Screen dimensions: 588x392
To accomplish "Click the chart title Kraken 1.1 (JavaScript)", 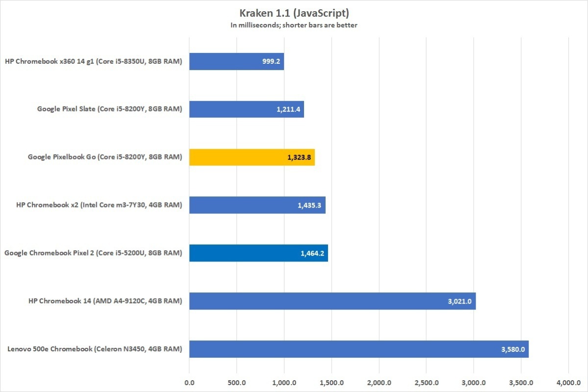I will point(294,13).
